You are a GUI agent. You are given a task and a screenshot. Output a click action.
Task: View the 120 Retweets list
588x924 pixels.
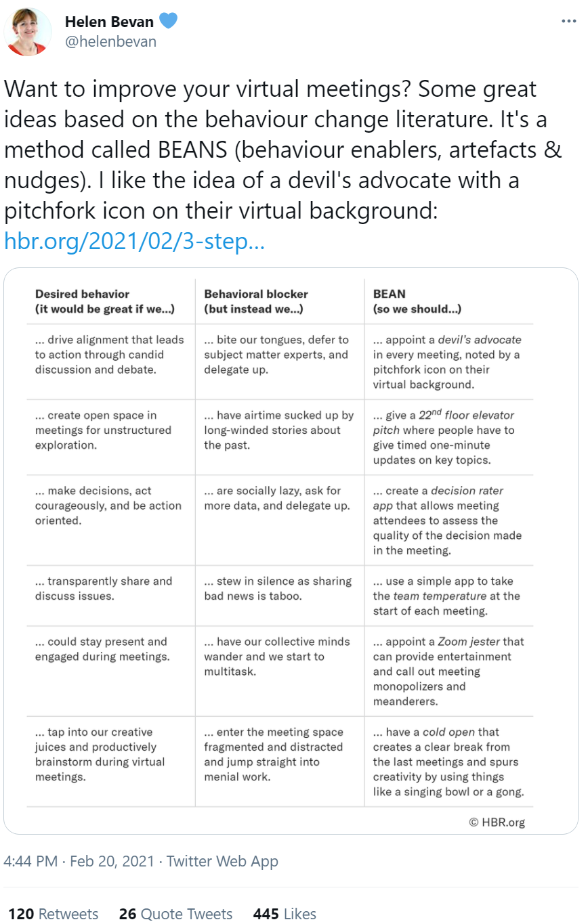pos(54,914)
